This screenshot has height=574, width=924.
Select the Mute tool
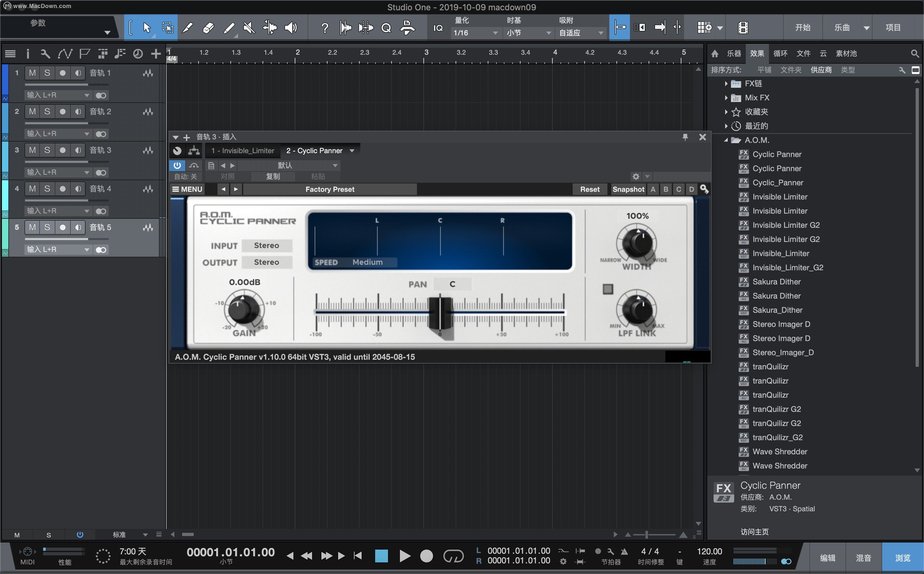coord(249,27)
